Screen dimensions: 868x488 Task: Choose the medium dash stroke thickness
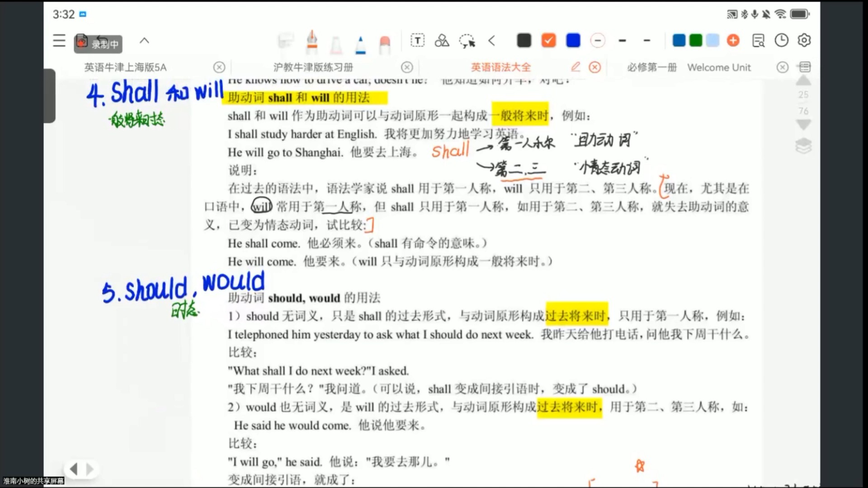point(623,41)
